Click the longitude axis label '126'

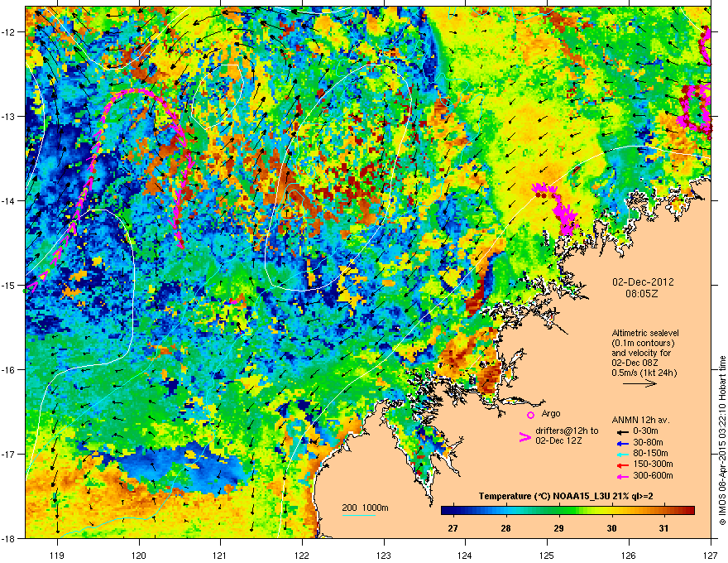pos(629,555)
